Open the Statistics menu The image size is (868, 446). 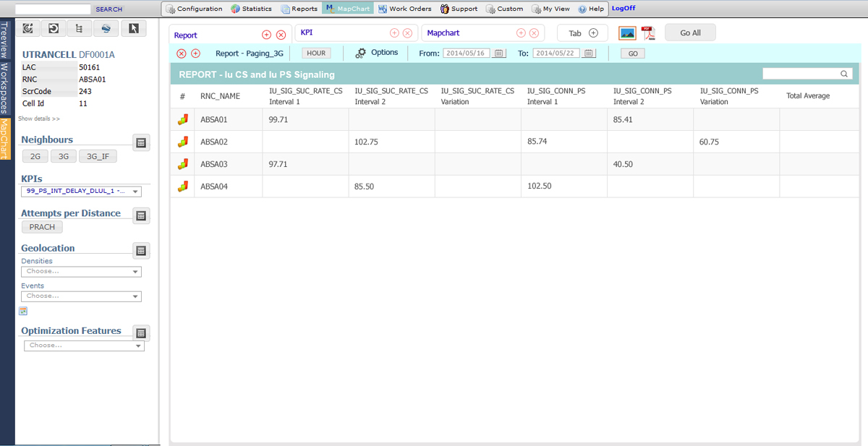[x=252, y=9]
